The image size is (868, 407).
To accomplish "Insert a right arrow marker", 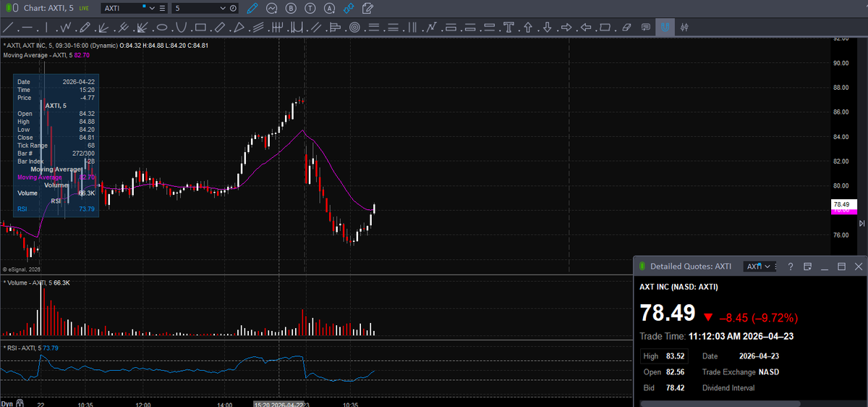I will [566, 28].
